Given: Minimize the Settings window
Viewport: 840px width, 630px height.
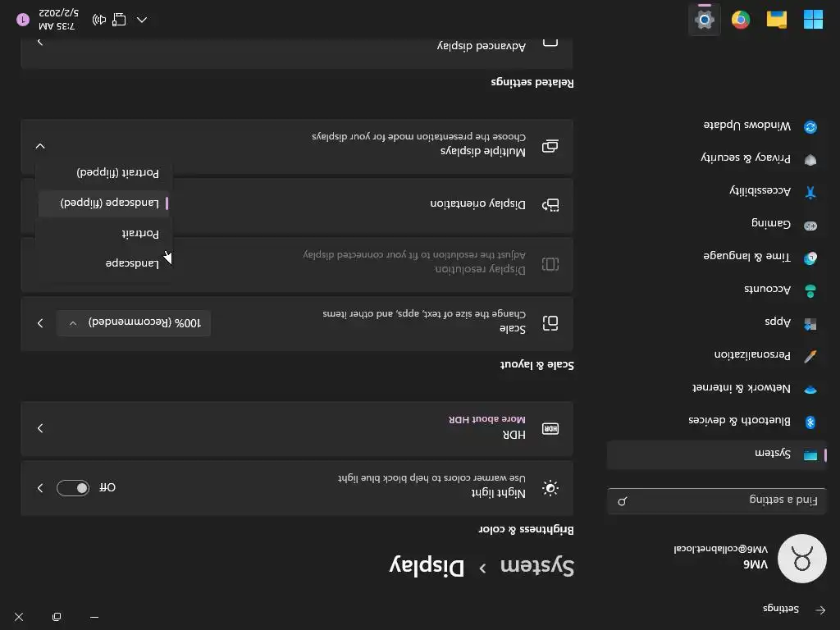Looking at the screenshot, I should coord(94,617).
